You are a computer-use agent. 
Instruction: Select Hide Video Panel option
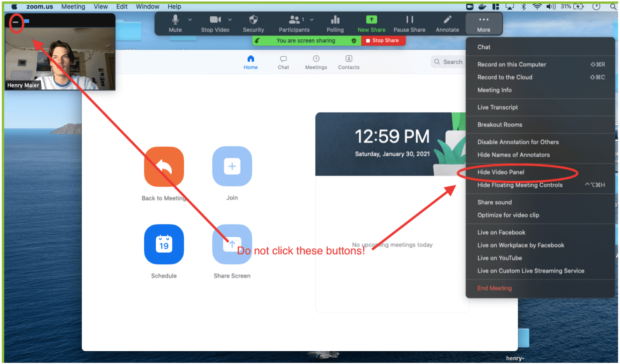(x=540, y=172)
